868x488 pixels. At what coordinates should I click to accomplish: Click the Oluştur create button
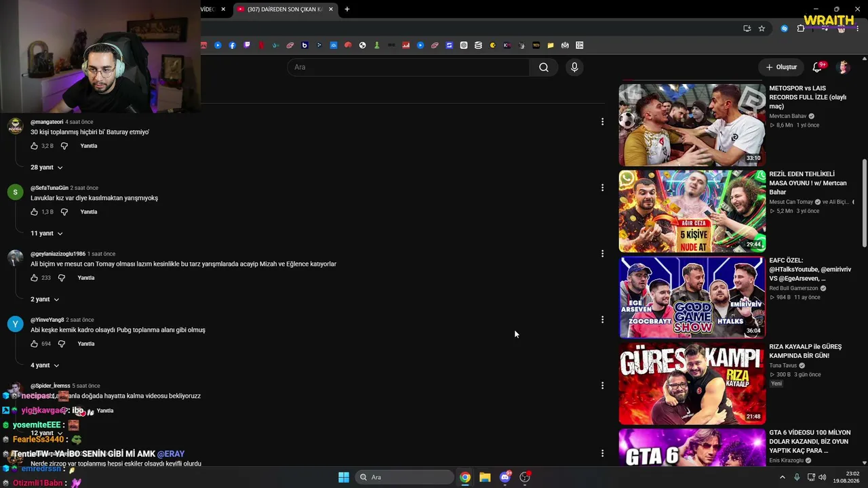781,67
